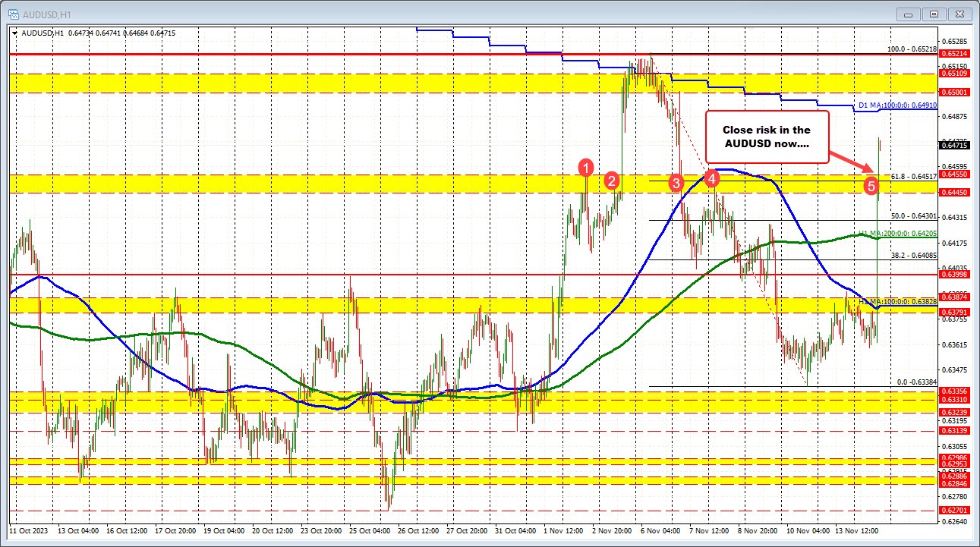The height and width of the screenshot is (547, 980).
Task: Click the Close risk annotation box
Action: (x=767, y=137)
